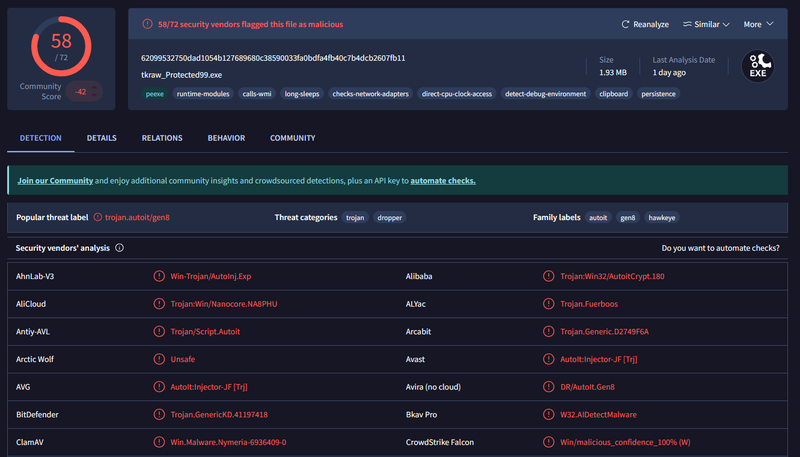Open the COMMUNITY tab
The width and height of the screenshot is (800, 457).
(292, 138)
